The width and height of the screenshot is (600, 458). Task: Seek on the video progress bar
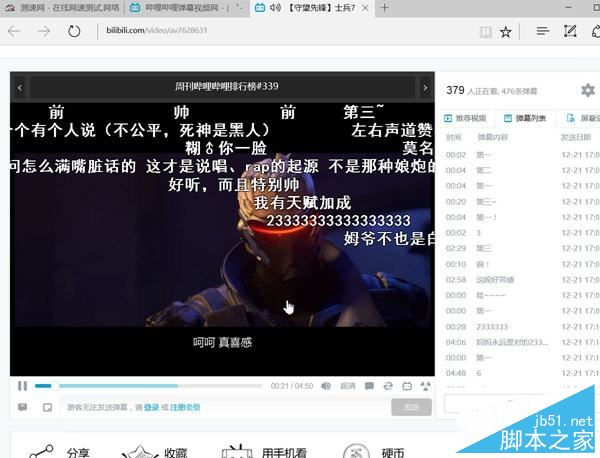(148, 386)
